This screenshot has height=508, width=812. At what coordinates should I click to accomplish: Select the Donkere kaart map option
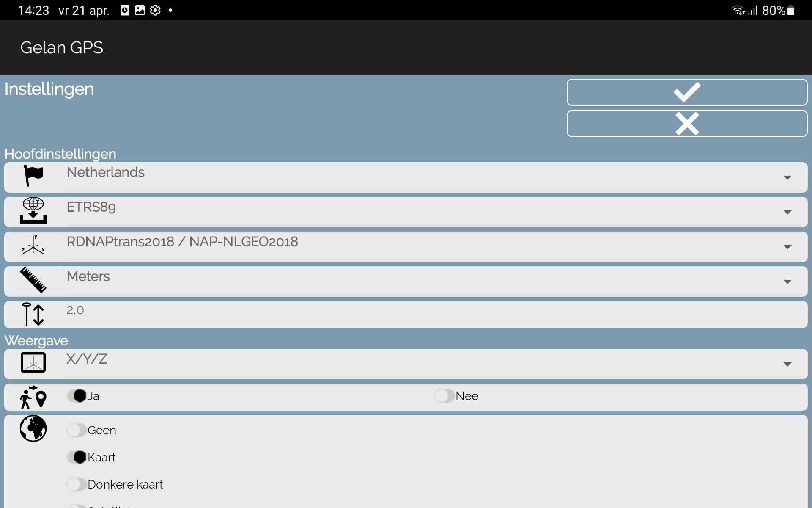[115, 484]
